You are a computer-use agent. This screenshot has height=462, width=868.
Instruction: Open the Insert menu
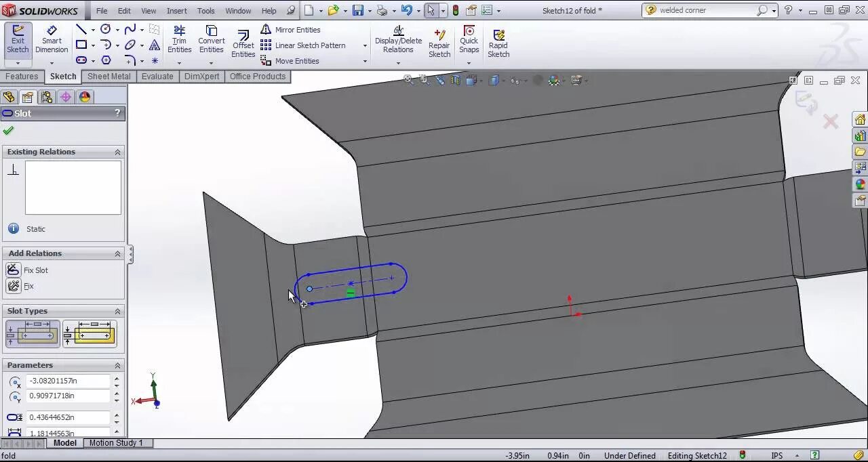[177, 11]
